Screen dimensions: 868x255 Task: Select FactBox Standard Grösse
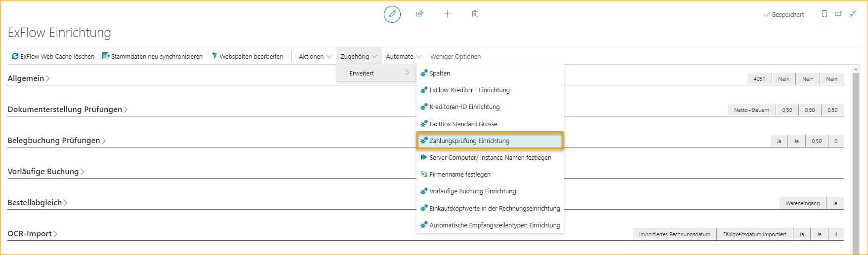click(x=490, y=124)
